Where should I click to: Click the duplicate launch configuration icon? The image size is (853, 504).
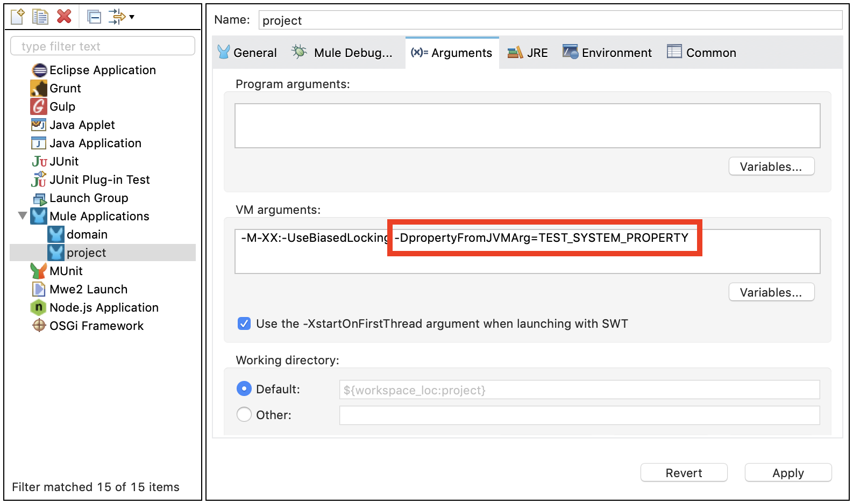point(40,17)
